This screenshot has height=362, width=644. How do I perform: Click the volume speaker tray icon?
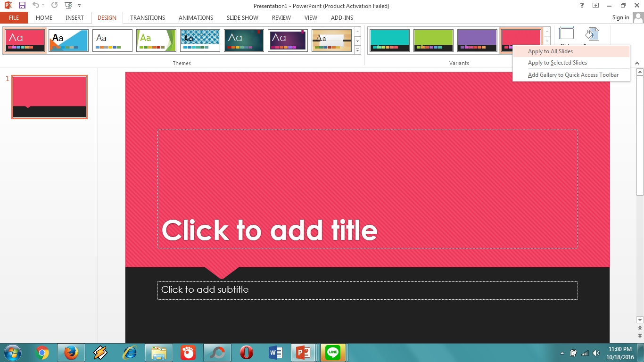[x=596, y=353]
